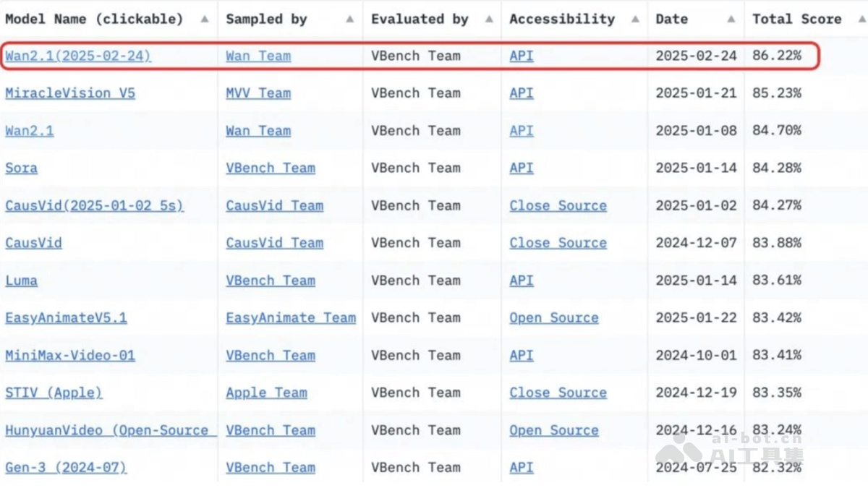Sort by Evaluated by column arrow

coord(490,20)
